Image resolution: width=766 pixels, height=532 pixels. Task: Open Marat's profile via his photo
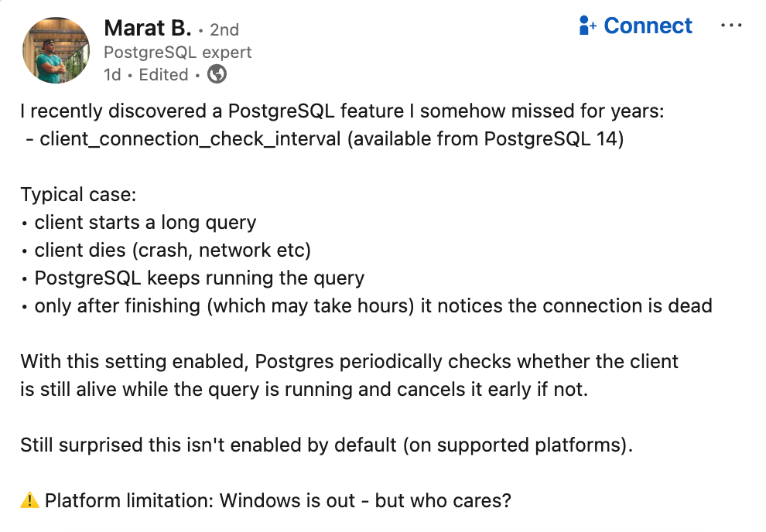56,49
